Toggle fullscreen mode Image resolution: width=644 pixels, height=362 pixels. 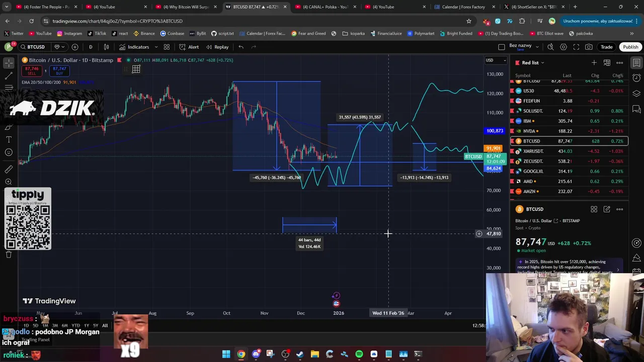(x=576, y=47)
